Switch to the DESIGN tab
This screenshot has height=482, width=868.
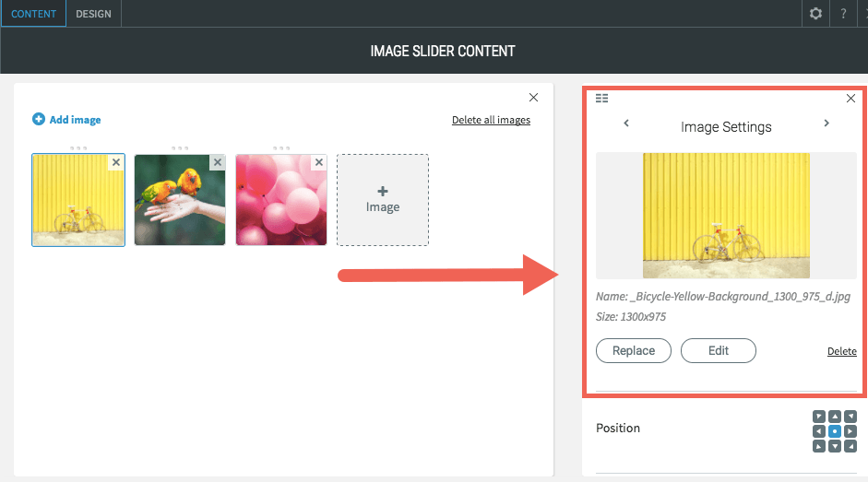point(93,14)
